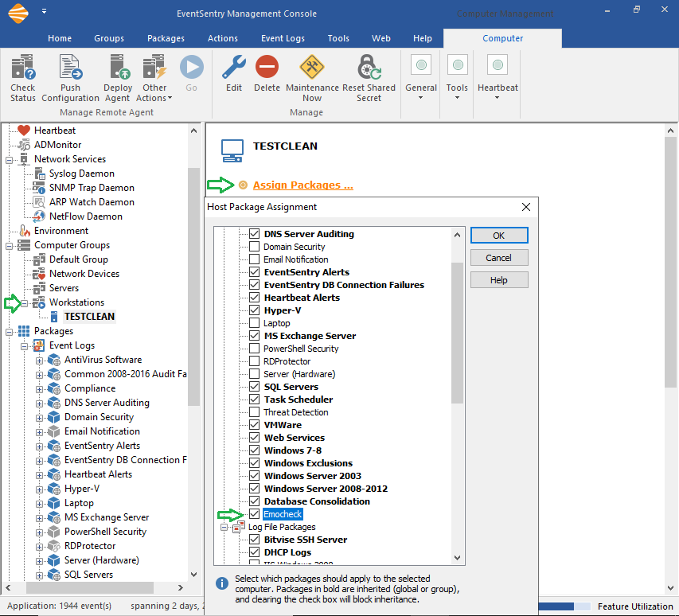This screenshot has width=679, height=616.
Task: Select Default Group in the tree
Action: coord(78,259)
